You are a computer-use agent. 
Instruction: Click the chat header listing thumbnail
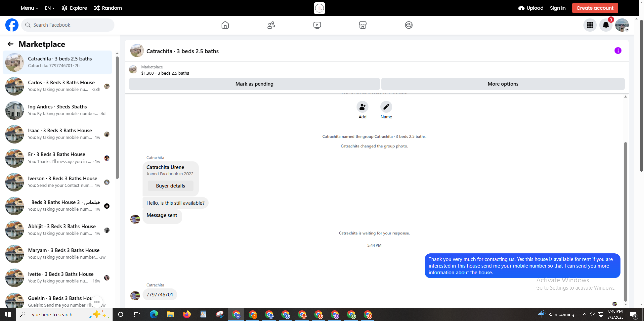point(137,51)
